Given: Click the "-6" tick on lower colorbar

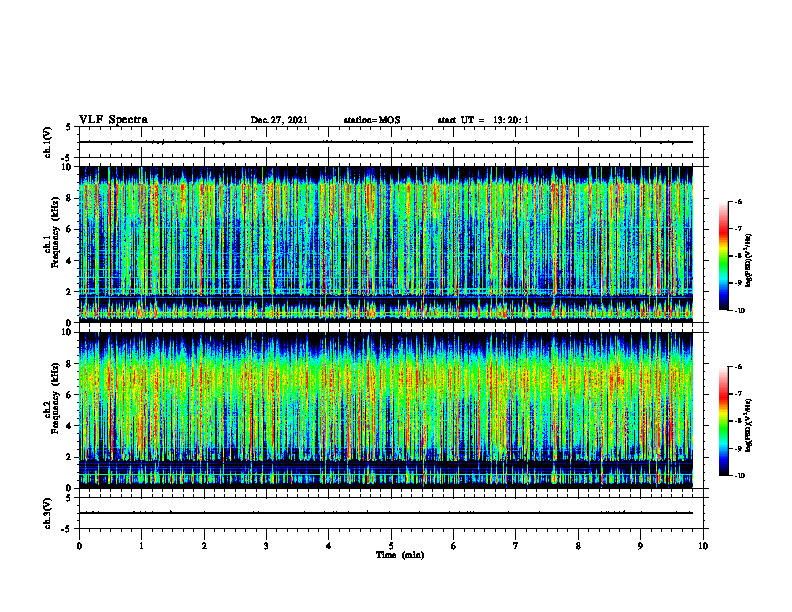Looking at the screenshot, I should 738,367.
